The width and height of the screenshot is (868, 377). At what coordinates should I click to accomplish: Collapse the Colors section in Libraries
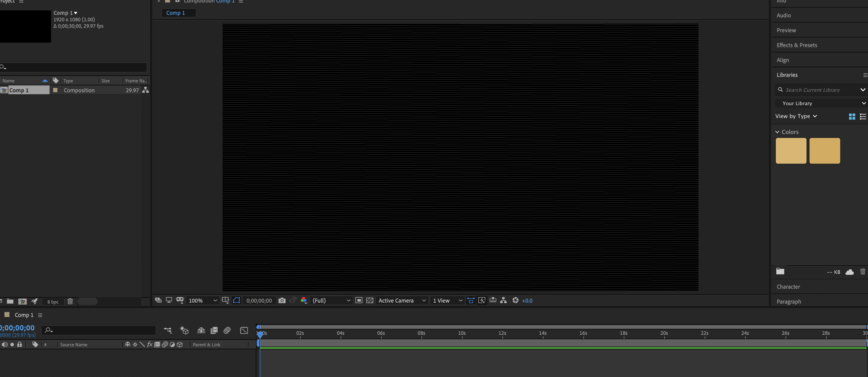click(x=778, y=132)
